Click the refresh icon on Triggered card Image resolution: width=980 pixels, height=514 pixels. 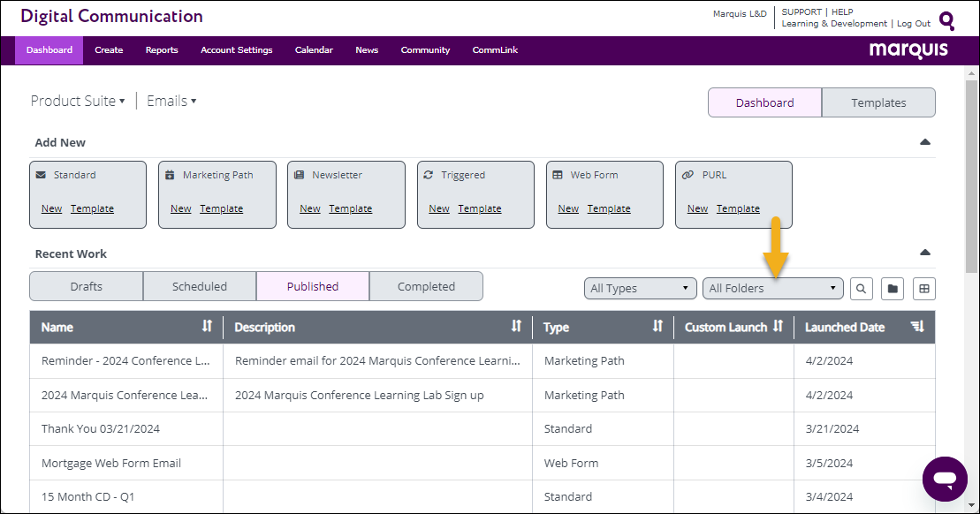pyautogui.click(x=428, y=175)
